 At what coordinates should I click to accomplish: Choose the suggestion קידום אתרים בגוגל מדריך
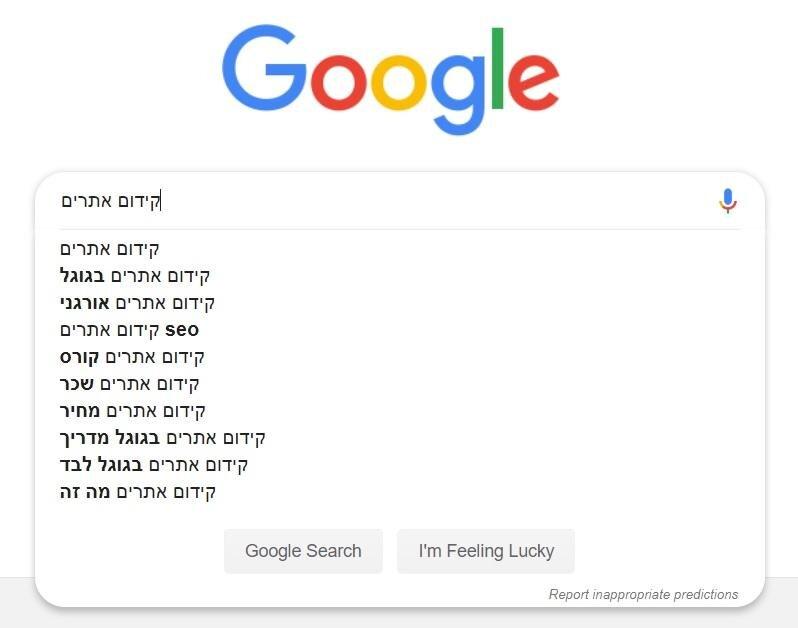(x=163, y=437)
